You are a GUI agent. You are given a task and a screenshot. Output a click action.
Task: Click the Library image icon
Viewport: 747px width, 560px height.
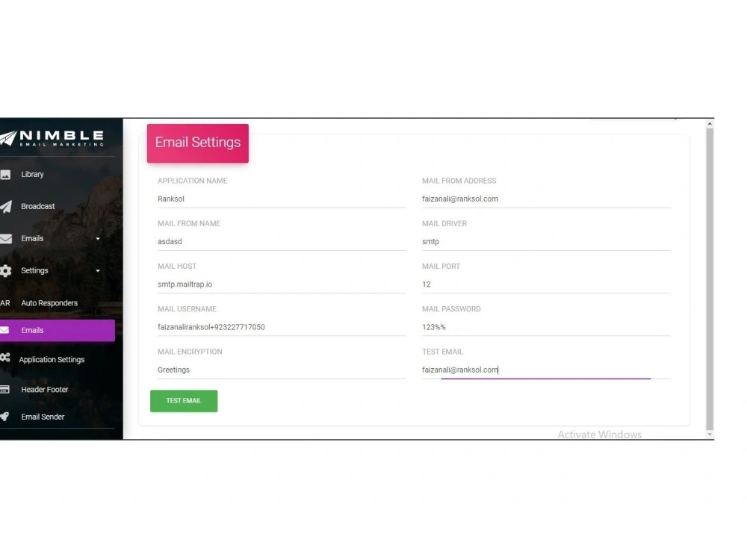tap(5, 175)
